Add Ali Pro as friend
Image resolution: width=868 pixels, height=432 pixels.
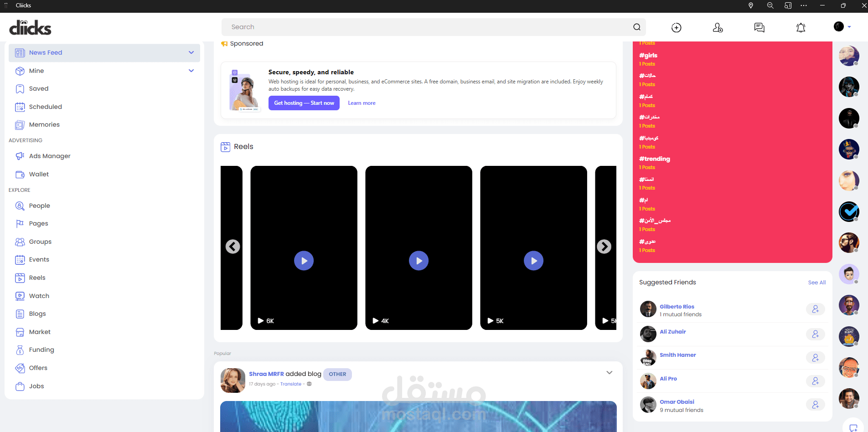(816, 381)
